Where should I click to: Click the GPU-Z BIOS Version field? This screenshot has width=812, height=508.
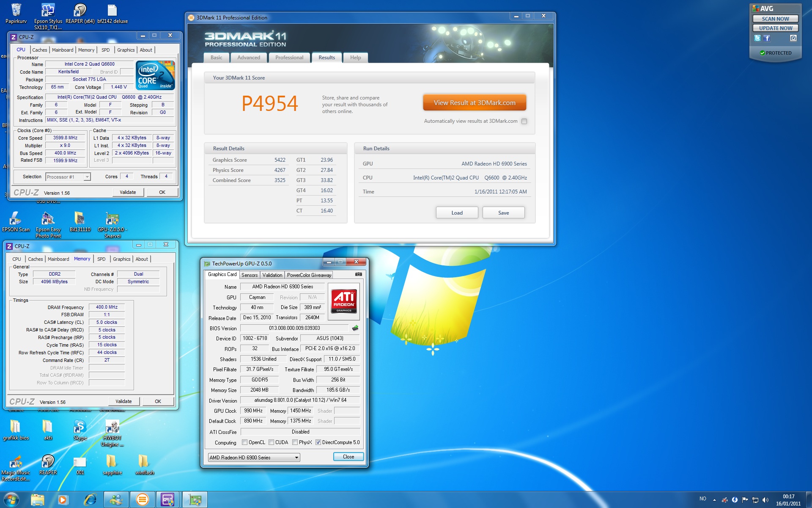[x=294, y=328]
